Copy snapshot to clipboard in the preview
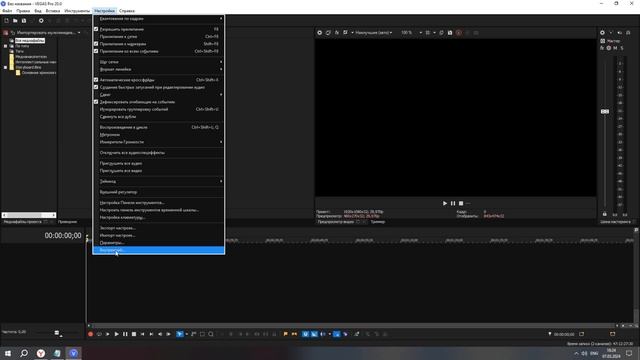640x360 pixels. coord(441,33)
